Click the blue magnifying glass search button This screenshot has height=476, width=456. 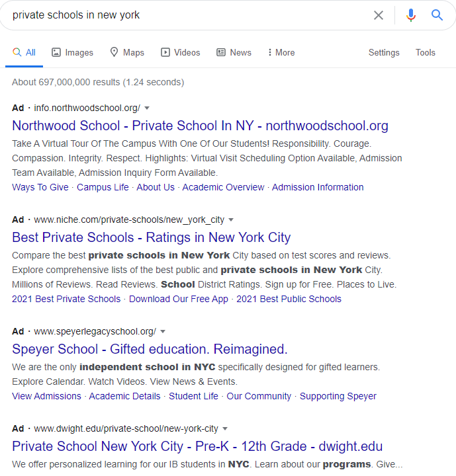[437, 15]
